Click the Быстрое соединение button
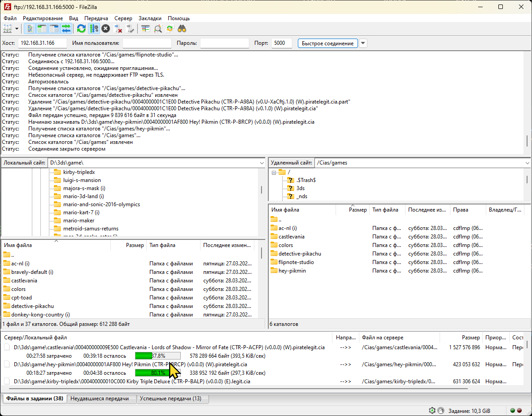532x416 pixels. point(327,43)
